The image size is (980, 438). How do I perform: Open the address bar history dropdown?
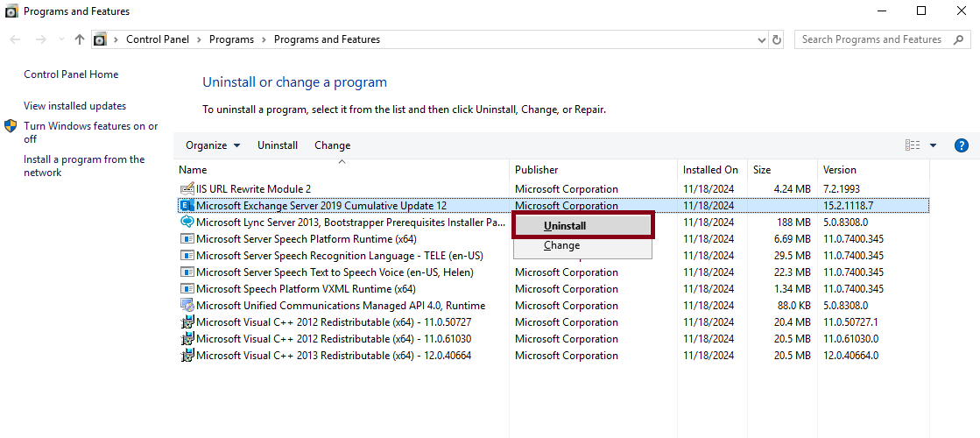coord(762,39)
